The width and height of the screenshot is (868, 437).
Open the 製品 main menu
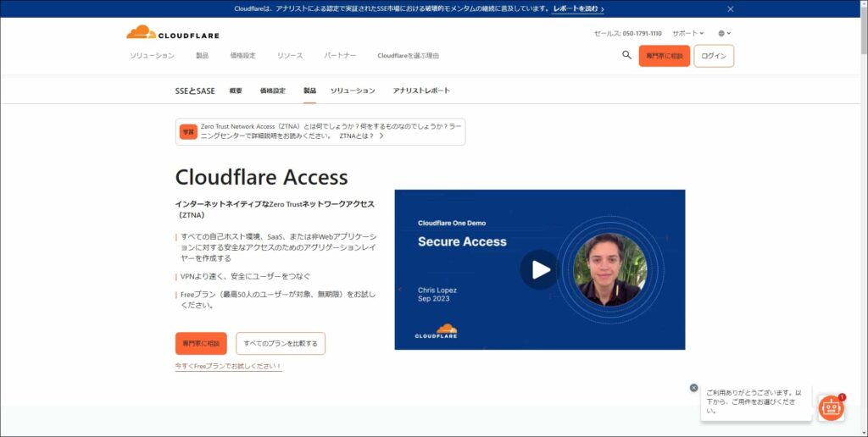coord(202,56)
